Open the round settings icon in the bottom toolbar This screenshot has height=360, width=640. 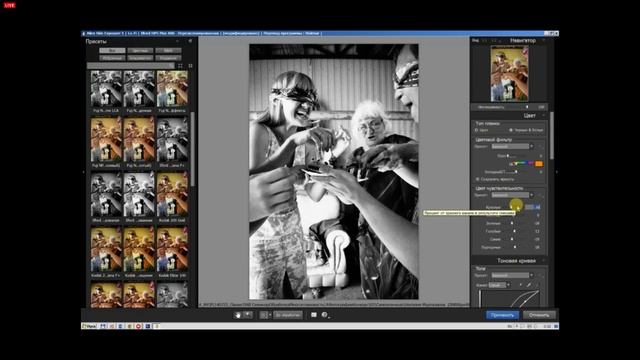pyautogui.click(x=325, y=315)
